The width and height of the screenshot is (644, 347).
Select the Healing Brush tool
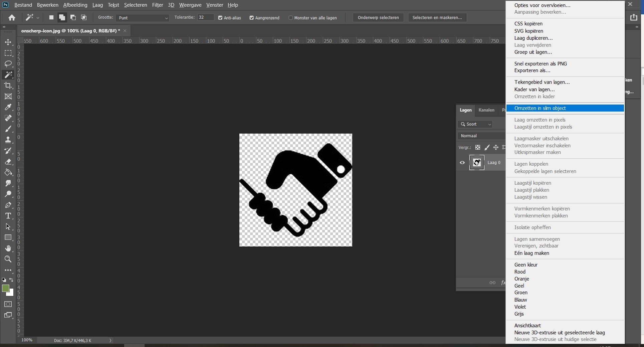[8, 118]
